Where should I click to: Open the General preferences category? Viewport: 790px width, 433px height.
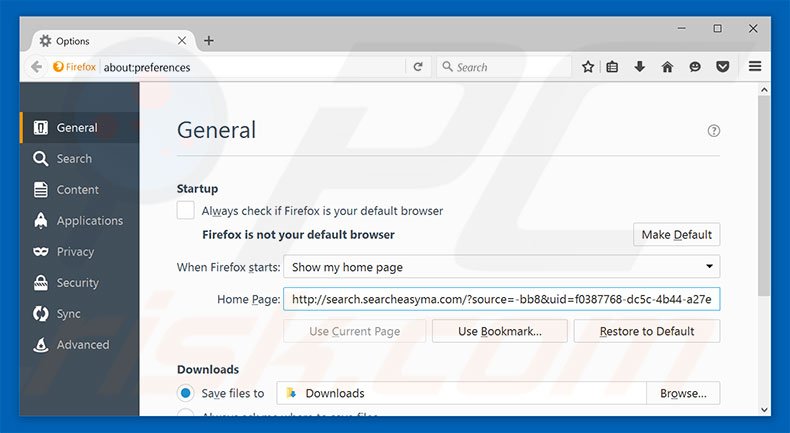point(79,128)
